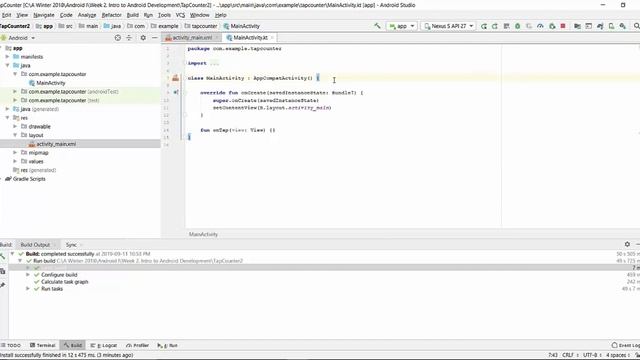Open the Terminal tool window

(42, 345)
